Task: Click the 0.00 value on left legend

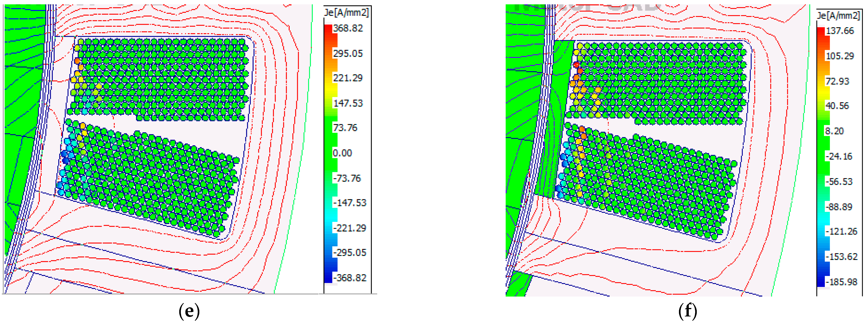Action: (x=342, y=153)
